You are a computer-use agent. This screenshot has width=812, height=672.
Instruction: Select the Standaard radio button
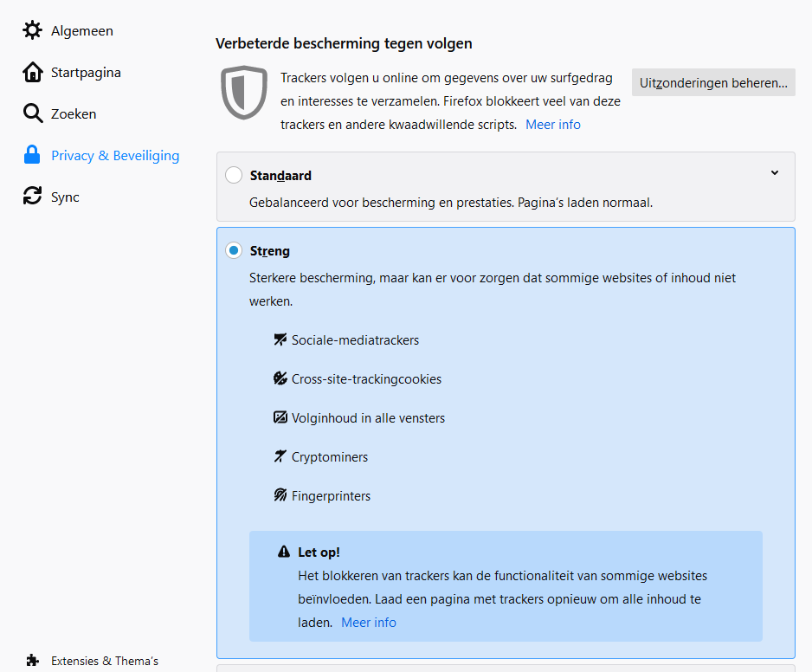tap(234, 175)
